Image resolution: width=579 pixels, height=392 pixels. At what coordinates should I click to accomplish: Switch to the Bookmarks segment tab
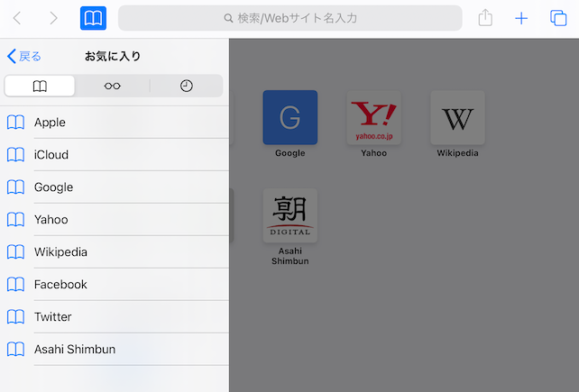click(40, 86)
